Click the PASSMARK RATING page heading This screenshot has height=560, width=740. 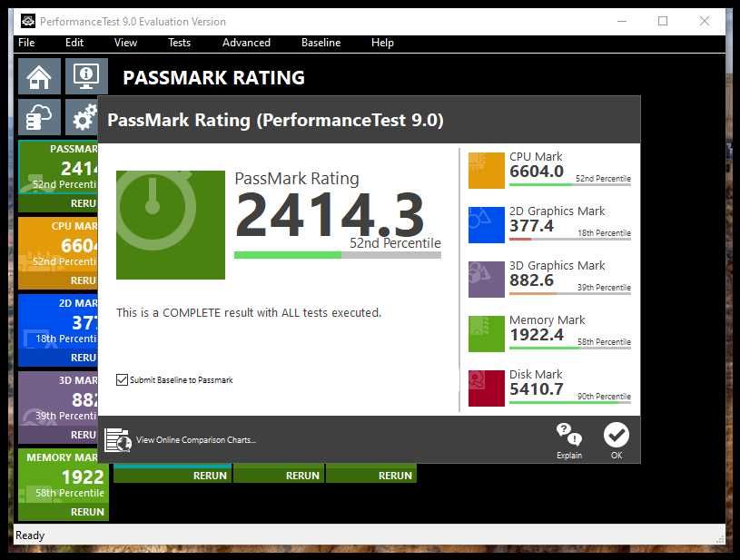[x=213, y=78]
